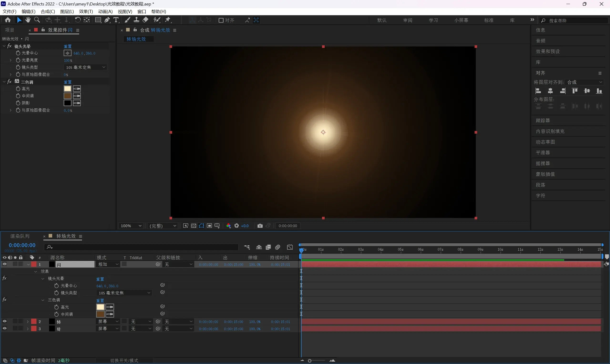This screenshot has height=364, width=610.
Task: Expand layer 2 '转' properties
Action: click(28, 322)
